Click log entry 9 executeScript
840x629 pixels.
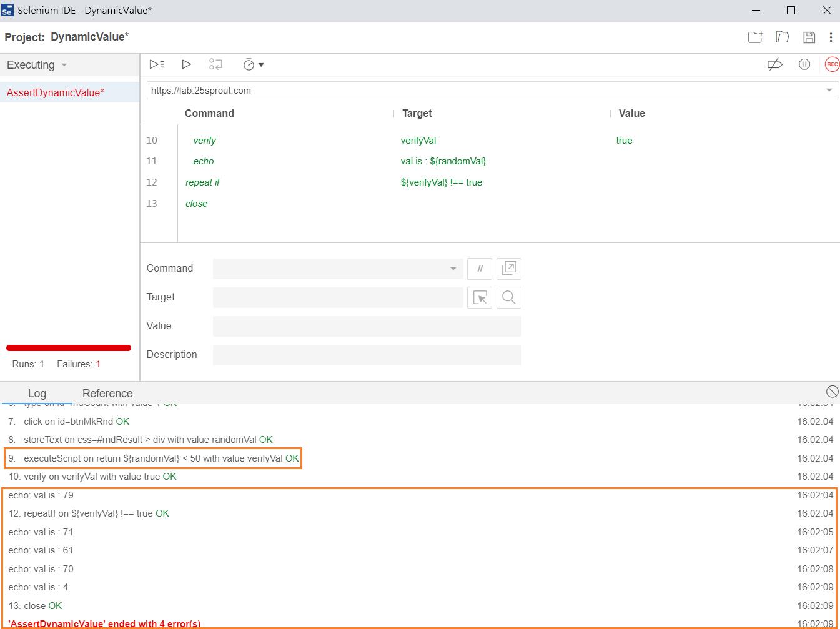(x=154, y=458)
